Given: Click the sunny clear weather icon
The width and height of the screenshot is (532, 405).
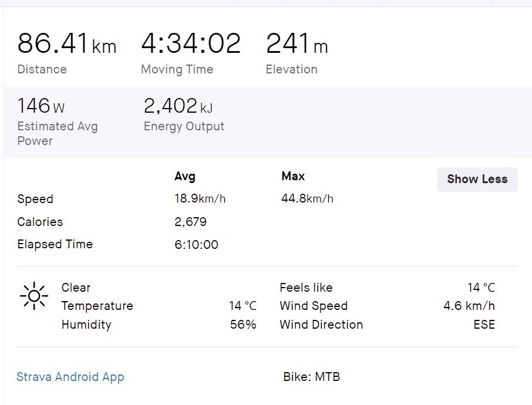Looking at the screenshot, I should coord(33,295).
